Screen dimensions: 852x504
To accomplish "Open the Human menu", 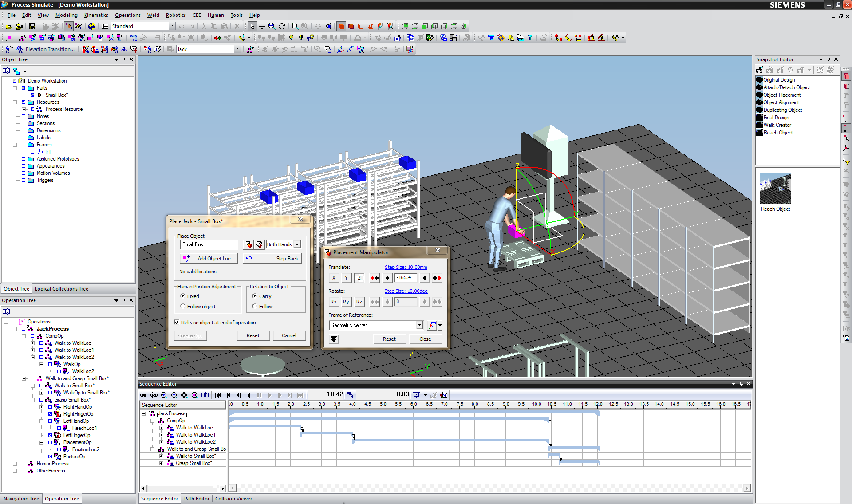I will [216, 15].
